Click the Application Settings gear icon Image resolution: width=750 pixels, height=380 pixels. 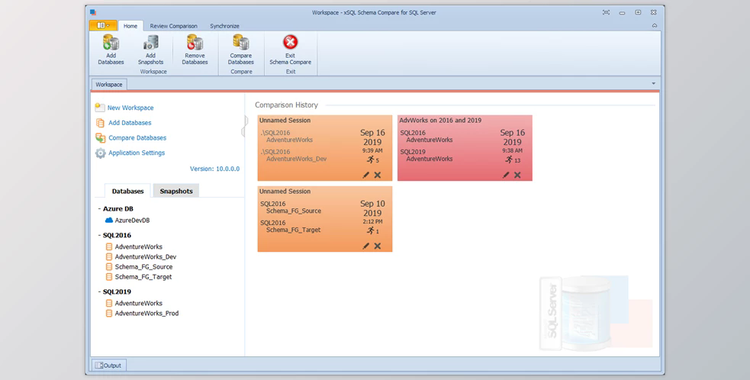click(x=100, y=153)
